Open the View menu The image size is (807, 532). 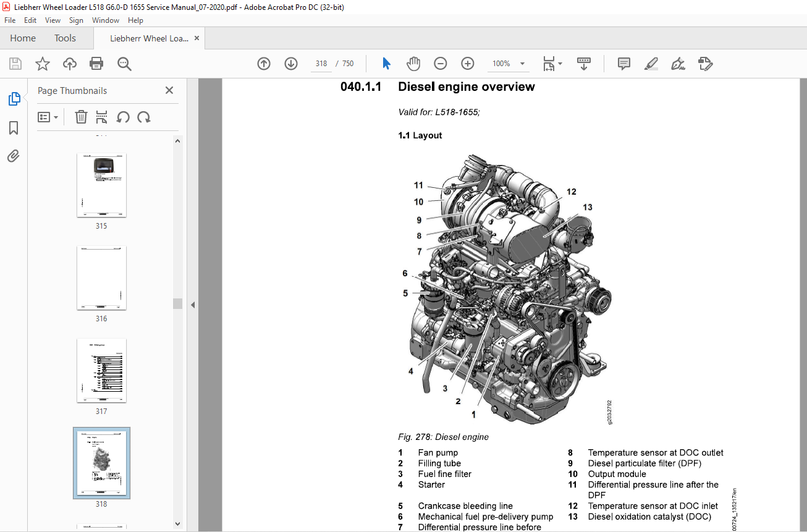tap(53, 20)
